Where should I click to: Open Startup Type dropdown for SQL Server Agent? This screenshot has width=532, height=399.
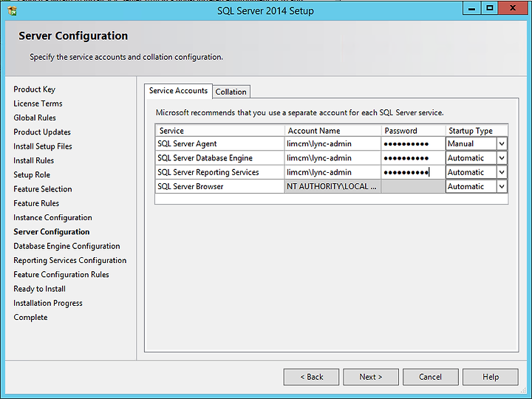pos(502,144)
